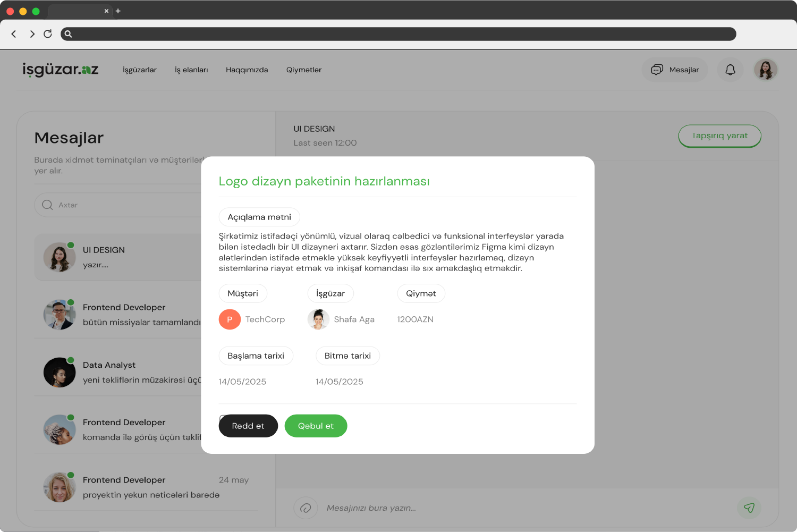Screen dimensions: 797x532
Task: Click the orange TechCorp "P" badge
Action: 230,319
